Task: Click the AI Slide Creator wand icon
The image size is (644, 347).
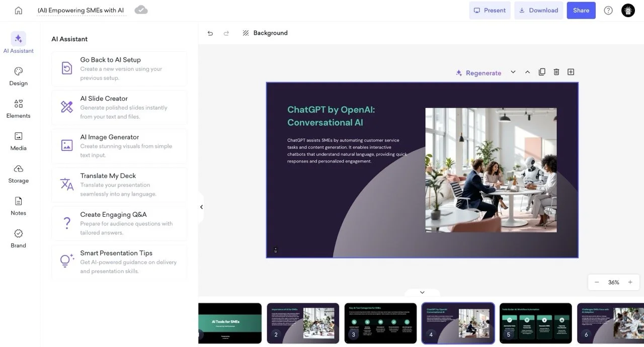Action: click(x=67, y=107)
